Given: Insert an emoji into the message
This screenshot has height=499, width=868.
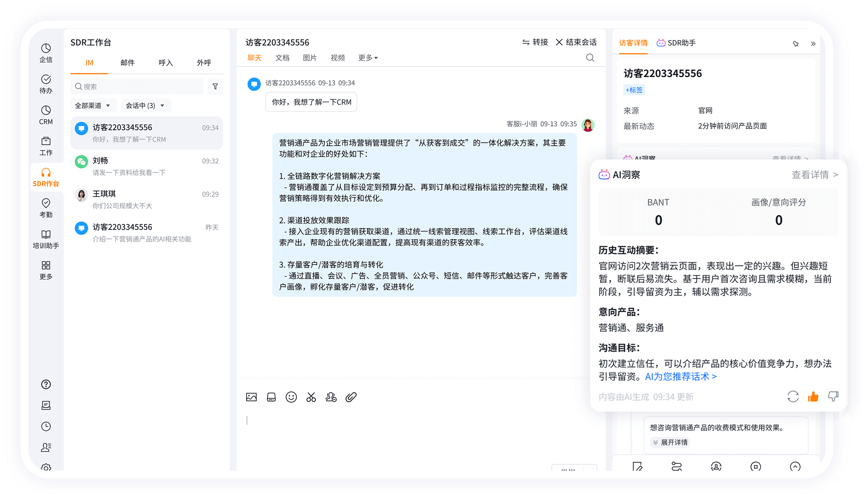Looking at the screenshot, I should pyautogui.click(x=291, y=397).
